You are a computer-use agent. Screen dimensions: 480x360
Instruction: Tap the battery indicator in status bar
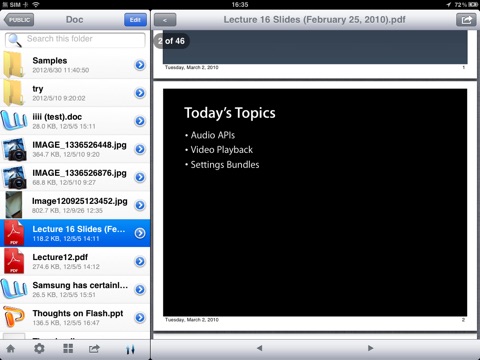point(473,5)
